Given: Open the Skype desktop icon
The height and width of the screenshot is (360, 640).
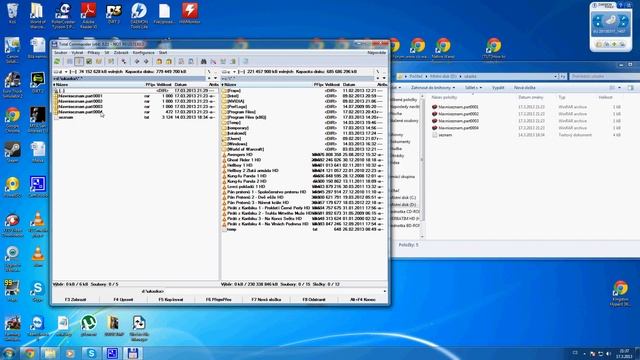Looking at the screenshot, I should pyautogui.click(x=38, y=291).
